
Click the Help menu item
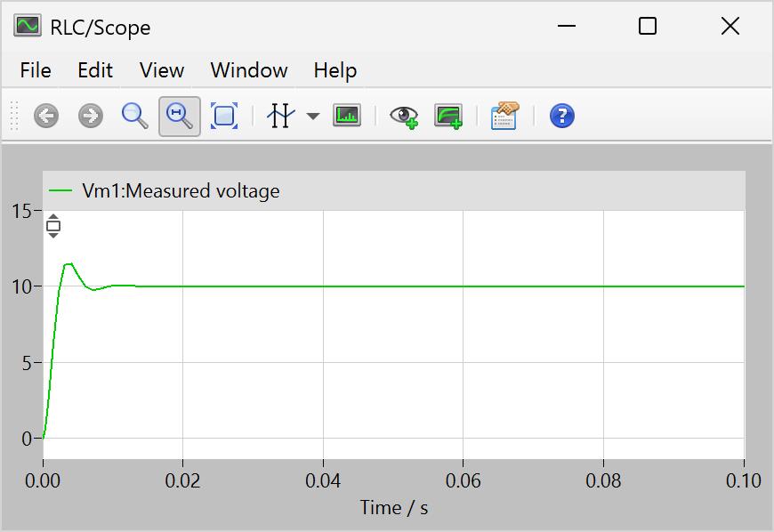(x=335, y=70)
